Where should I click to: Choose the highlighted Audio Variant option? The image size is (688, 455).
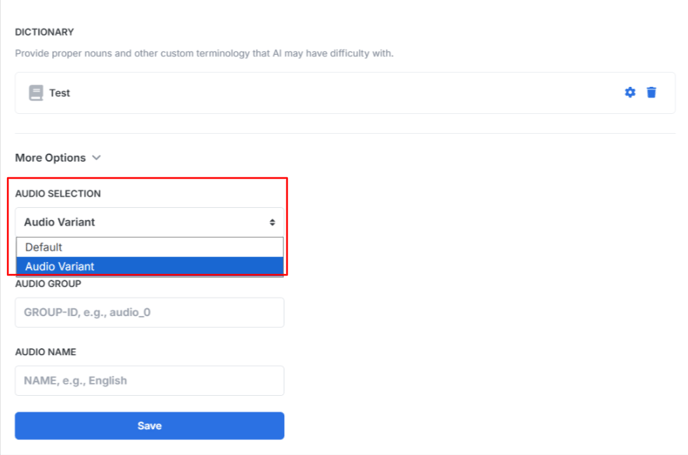(150, 266)
